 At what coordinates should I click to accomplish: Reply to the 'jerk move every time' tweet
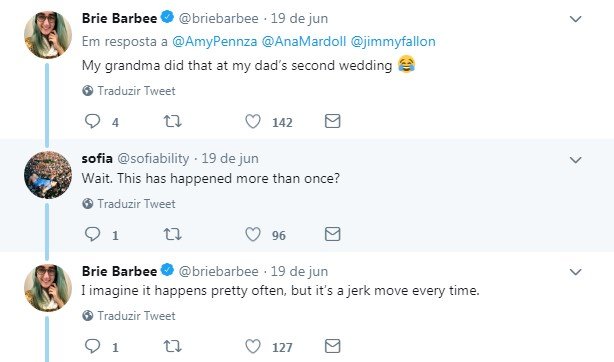click(x=93, y=346)
